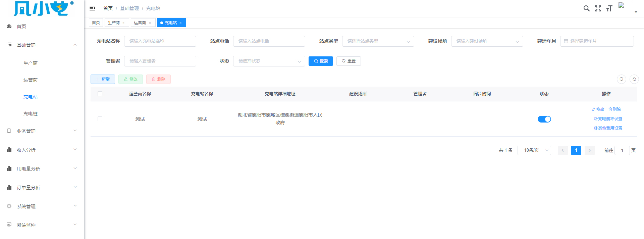
Task: Open the header search magnifier icon
Action: coord(586,8)
